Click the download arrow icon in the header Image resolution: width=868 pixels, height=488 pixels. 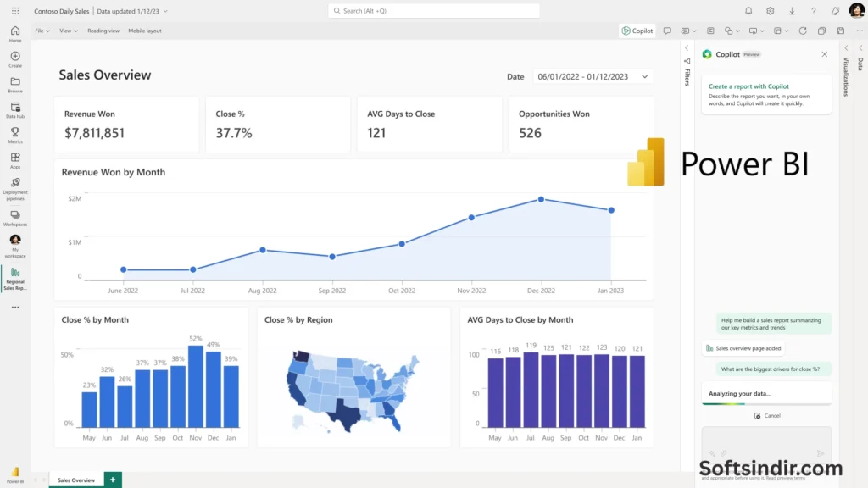[x=792, y=11]
